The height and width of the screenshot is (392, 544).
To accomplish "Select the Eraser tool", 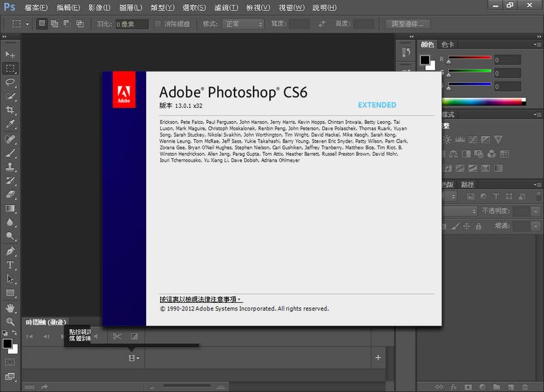I will (10, 194).
